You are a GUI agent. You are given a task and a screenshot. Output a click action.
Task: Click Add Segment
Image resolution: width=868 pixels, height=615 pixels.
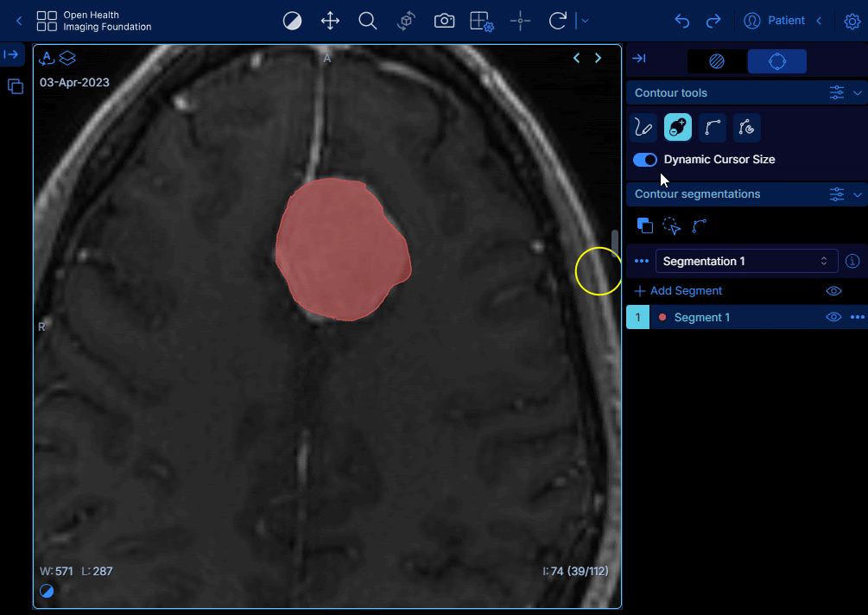(678, 291)
